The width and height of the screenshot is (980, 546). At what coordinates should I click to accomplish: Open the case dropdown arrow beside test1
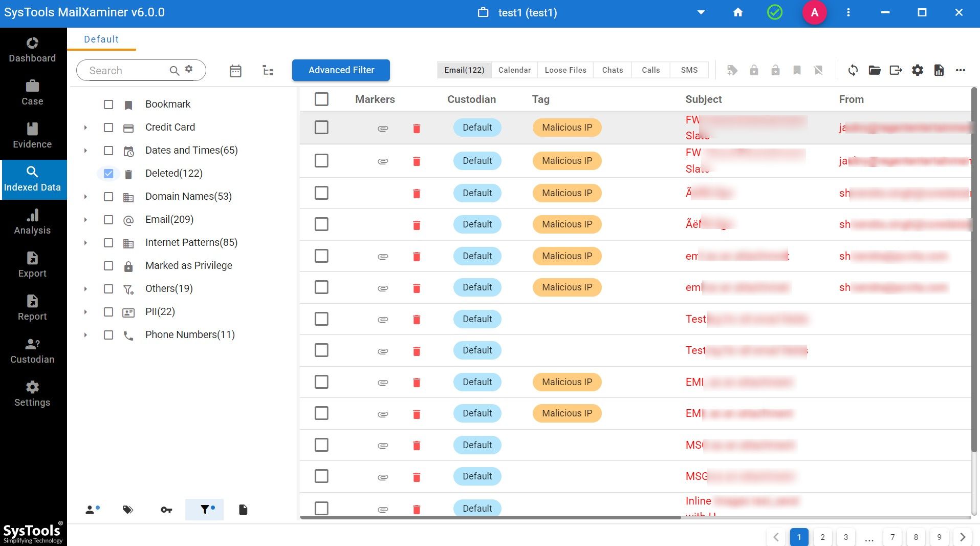701,12
